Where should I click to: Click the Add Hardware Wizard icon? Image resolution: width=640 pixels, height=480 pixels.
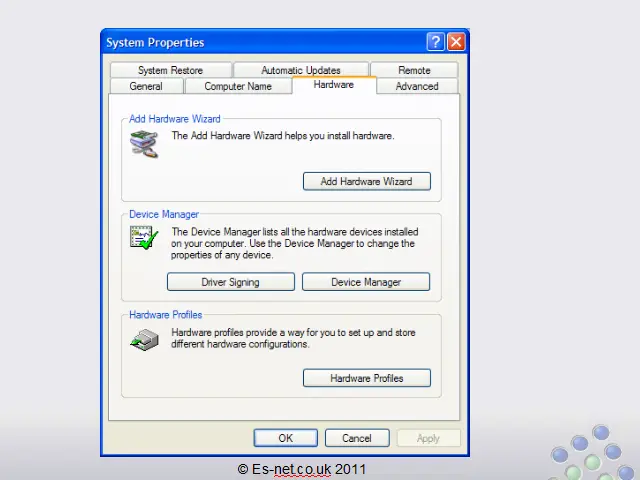click(x=144, y=144)
